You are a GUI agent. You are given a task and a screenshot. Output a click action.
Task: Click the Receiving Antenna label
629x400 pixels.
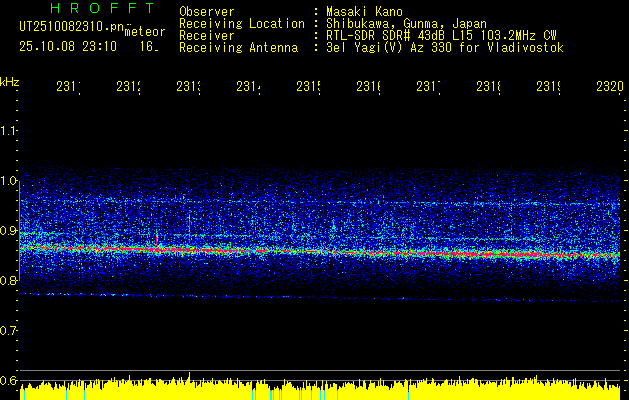tap(239, 48)
